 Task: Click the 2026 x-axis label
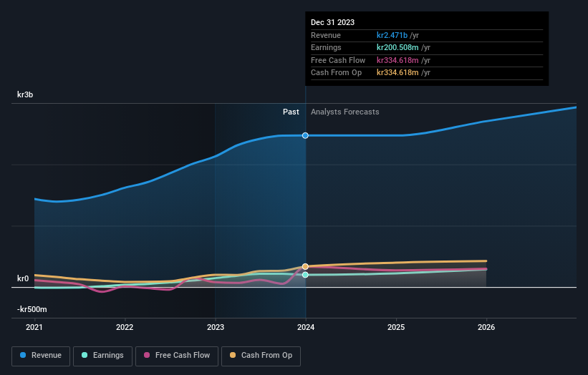tap(486, 328)
